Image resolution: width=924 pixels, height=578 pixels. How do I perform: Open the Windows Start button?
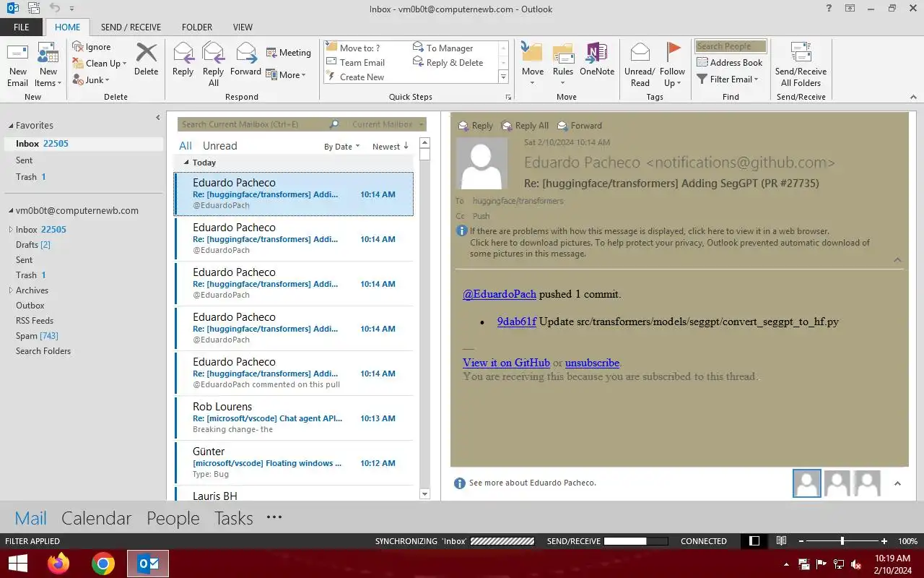click(17, 563)
